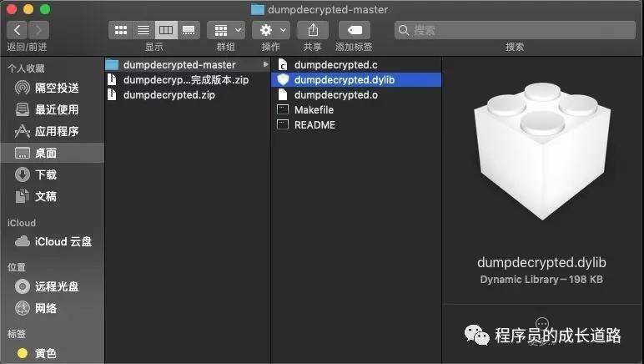Expand dumpdecrypted-master folder arrow

(266, 64)
